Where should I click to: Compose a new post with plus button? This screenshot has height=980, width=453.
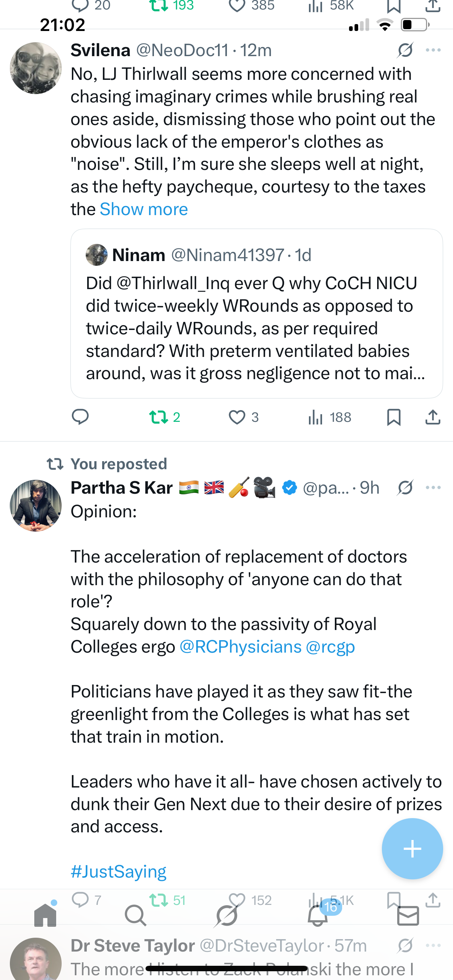click(x=412, y=849)
